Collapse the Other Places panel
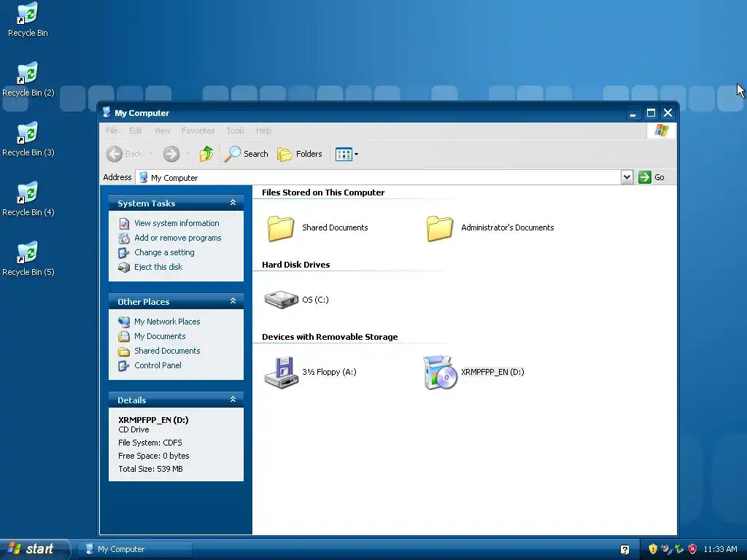 [233, 301]
